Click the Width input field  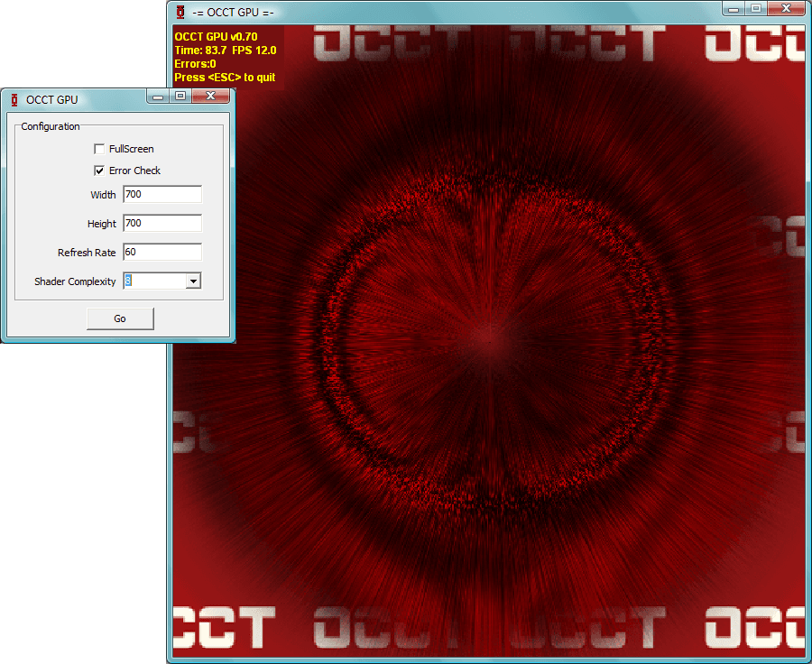(162, 194)
